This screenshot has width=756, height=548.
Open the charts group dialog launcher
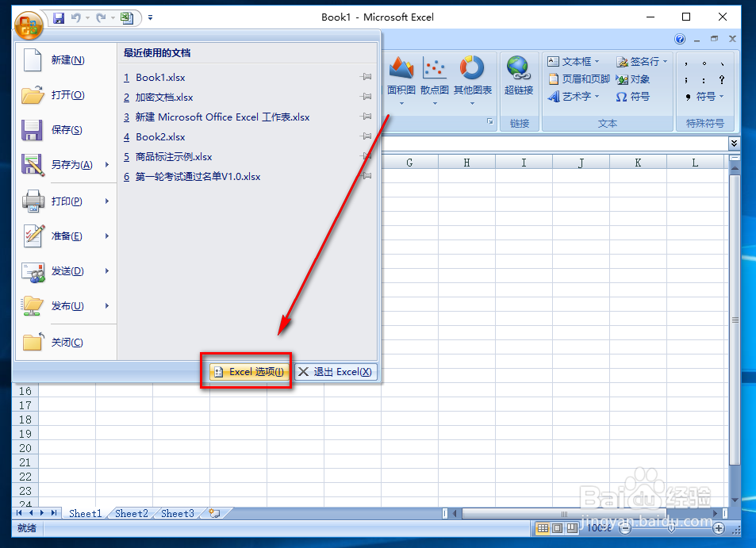click(x=490, y=121)
